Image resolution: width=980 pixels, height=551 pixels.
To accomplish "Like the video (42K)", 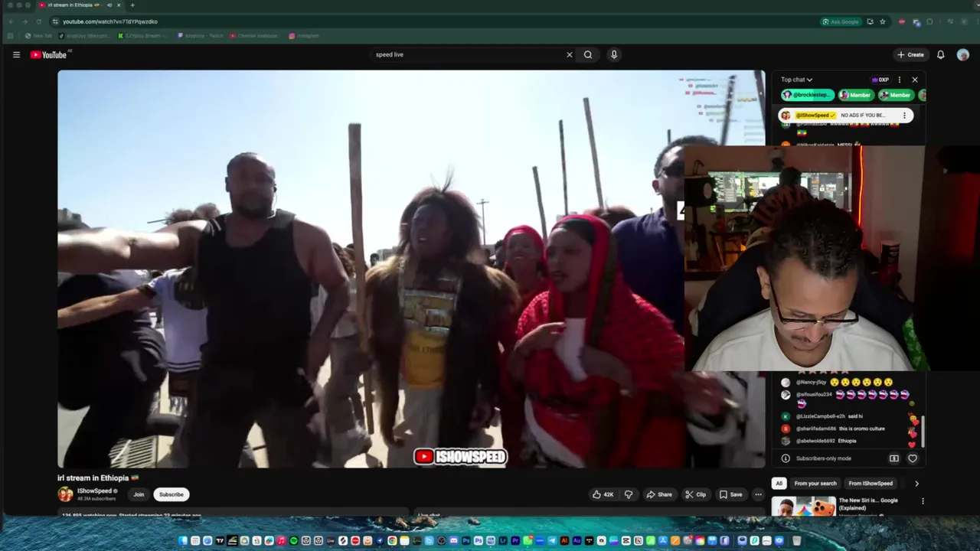I will click(x=603, y=494).
